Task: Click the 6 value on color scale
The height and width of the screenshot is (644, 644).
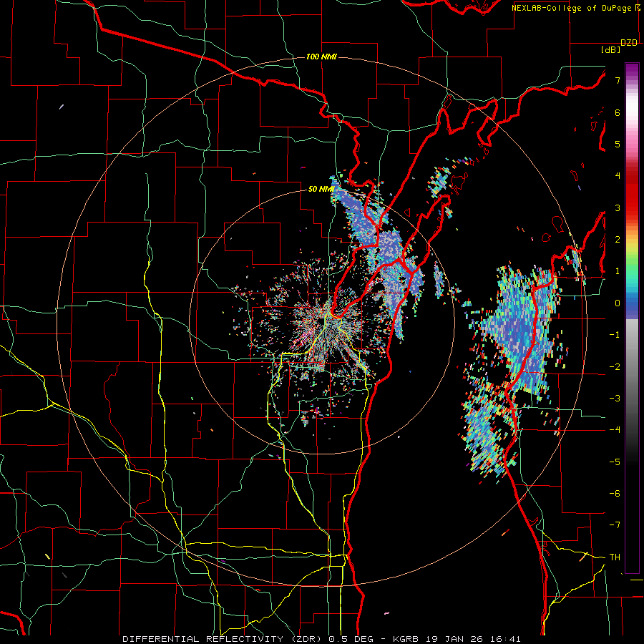Action: point(618,112)
